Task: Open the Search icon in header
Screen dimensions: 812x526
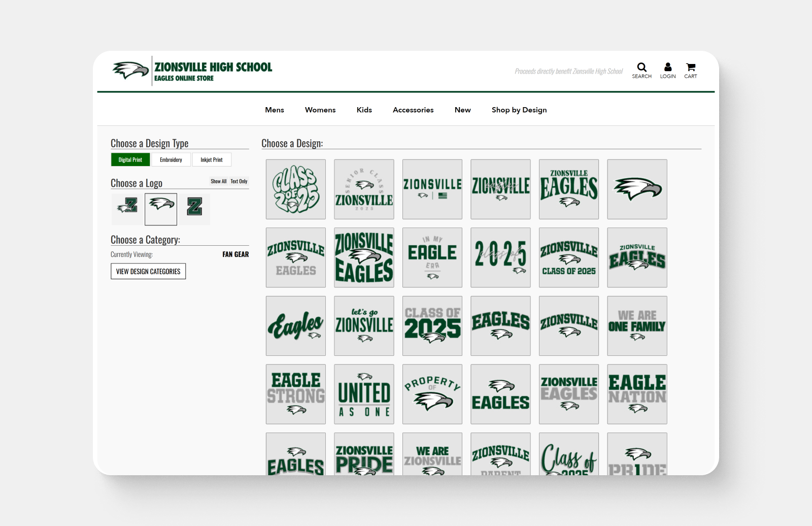Action: pos(641,70)
